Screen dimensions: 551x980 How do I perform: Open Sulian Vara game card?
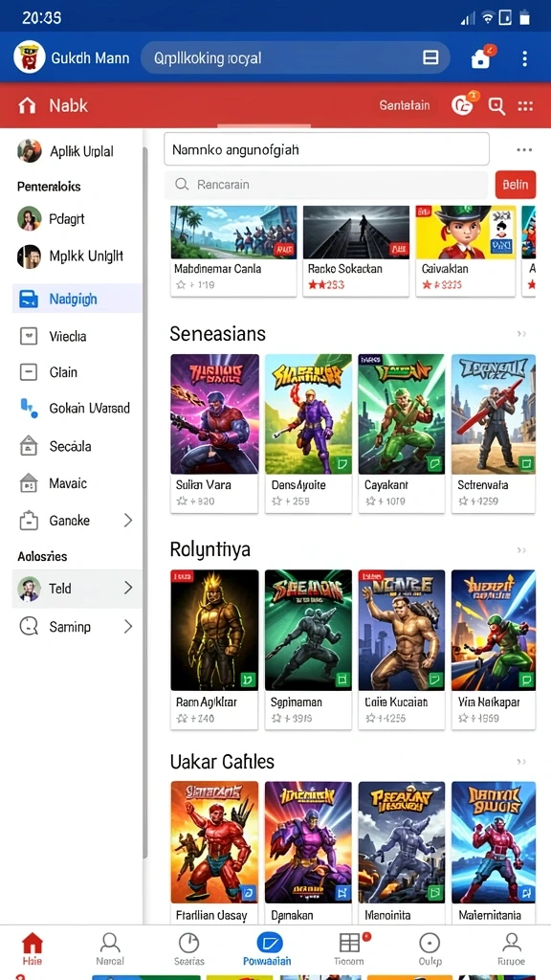[214, 434]
